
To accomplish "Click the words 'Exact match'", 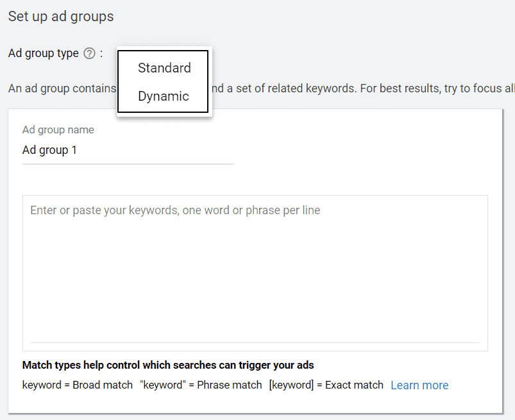I will 354,385.
